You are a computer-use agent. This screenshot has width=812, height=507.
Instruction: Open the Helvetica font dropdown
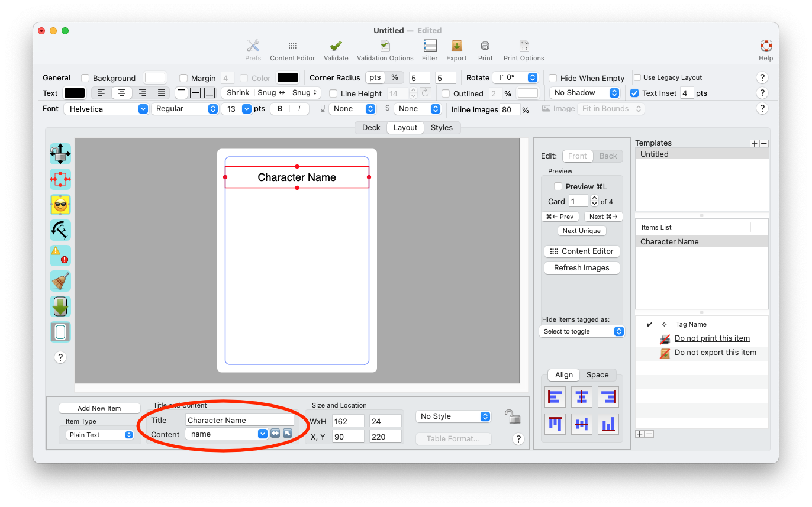click(107, 109)
